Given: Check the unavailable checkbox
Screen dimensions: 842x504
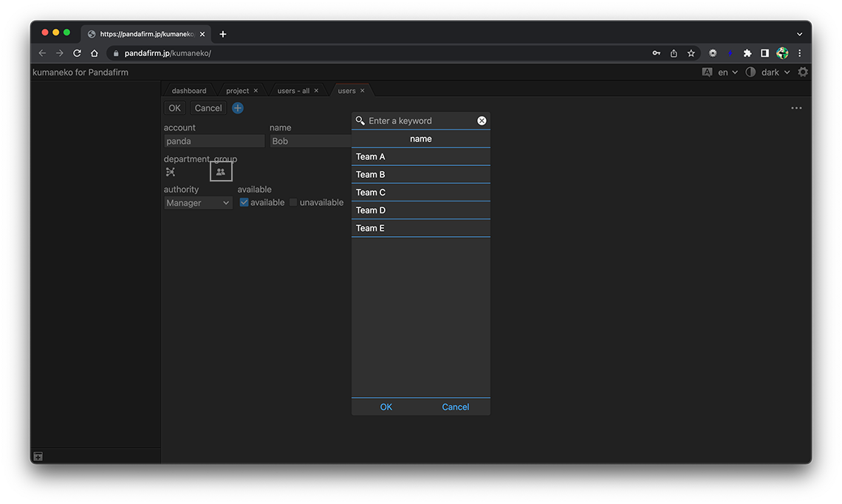Looking at the screenshot, I should coord(293,202).
